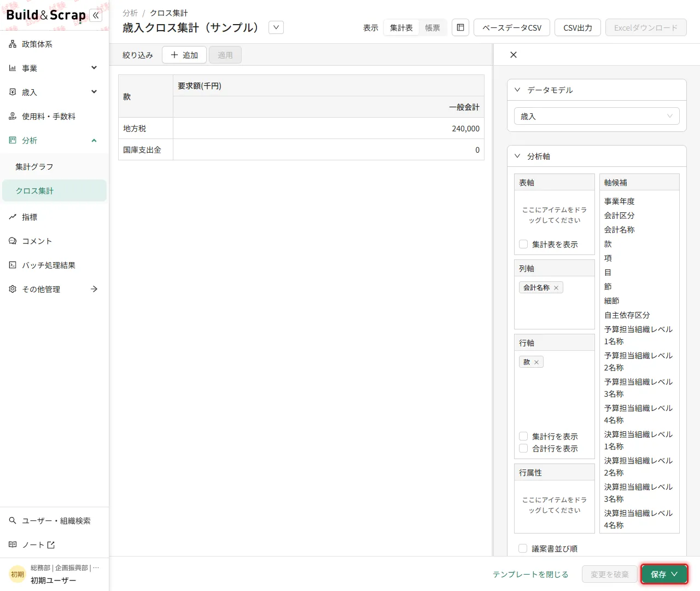Enable 集計行を表示 checkbox
Screen dimensions: 700x591
[523, 437]
